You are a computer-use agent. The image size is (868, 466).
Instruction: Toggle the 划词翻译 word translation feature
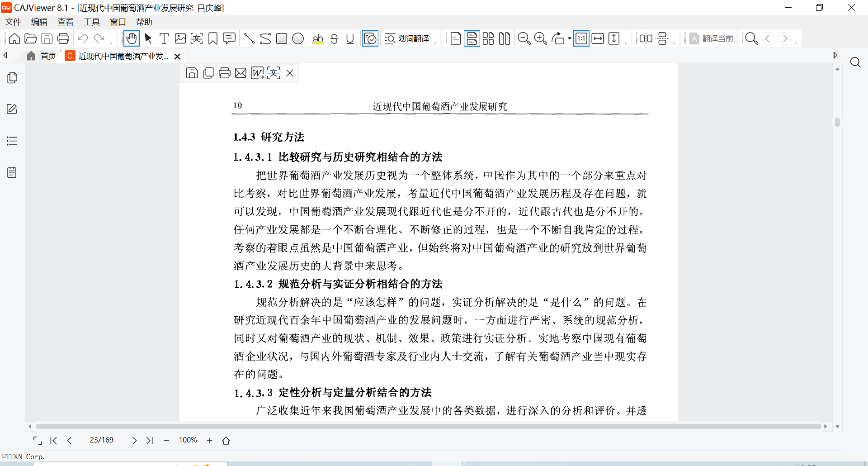point(407,39)
